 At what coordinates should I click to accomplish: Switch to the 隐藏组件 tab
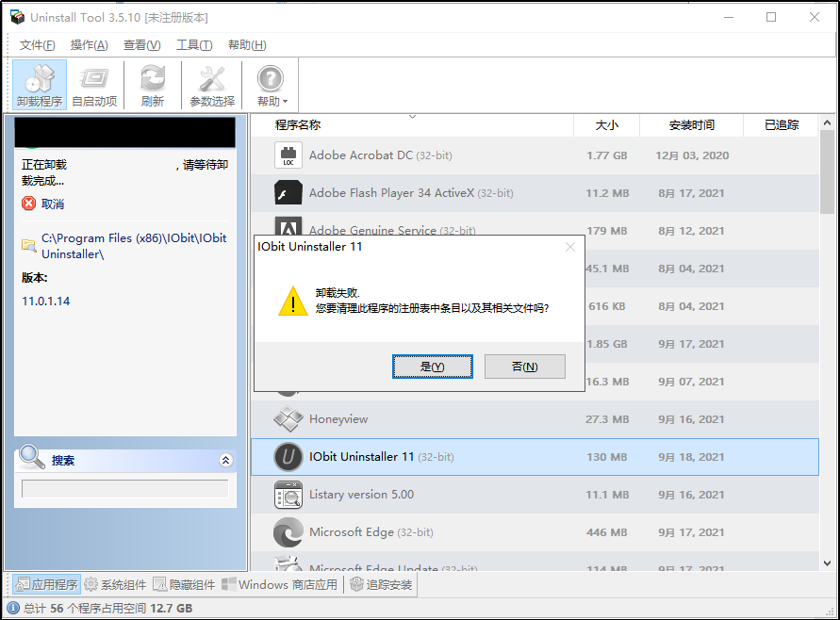[184, 584]
